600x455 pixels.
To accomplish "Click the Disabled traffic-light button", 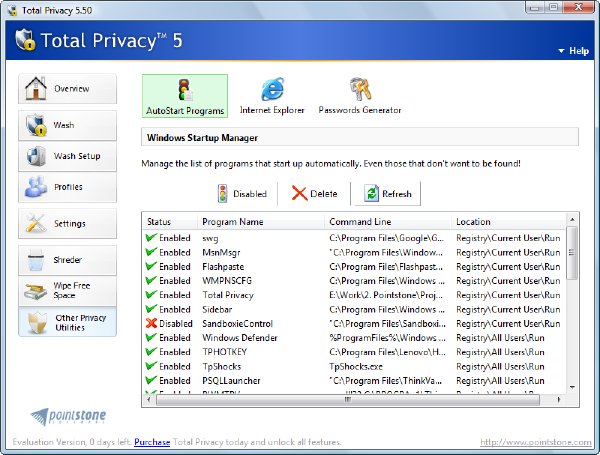I will point(242,194).
